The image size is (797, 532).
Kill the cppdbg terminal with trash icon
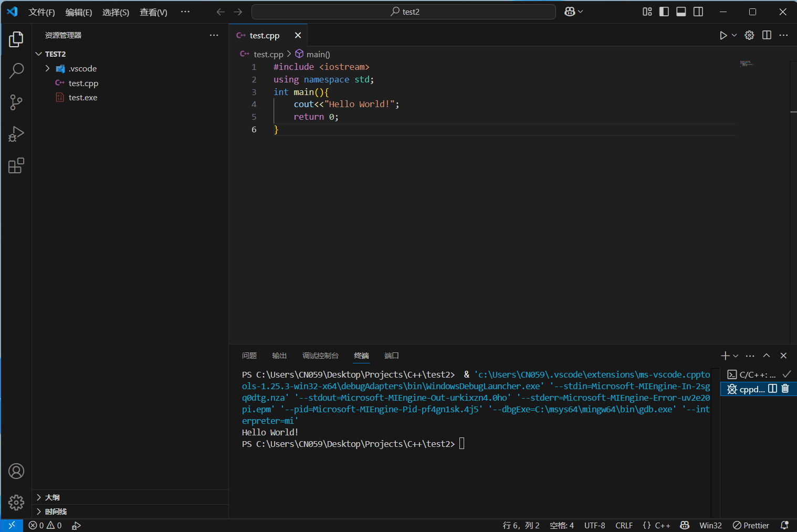pos(785,389)
